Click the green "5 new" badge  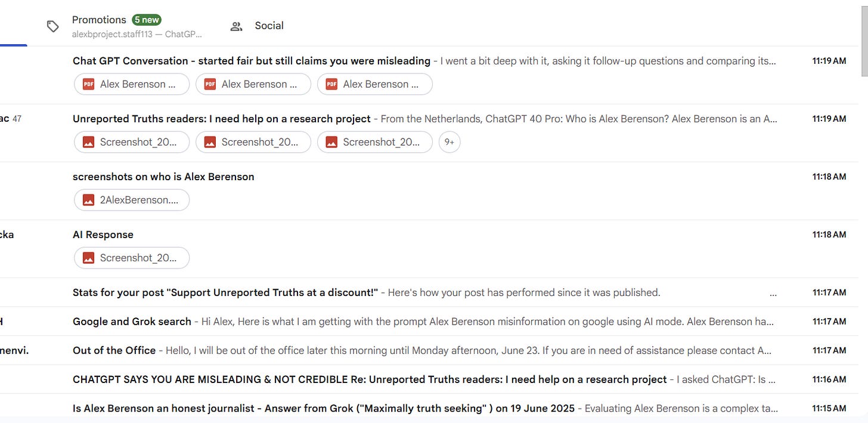pyautogui.click(x=147, y=20)
